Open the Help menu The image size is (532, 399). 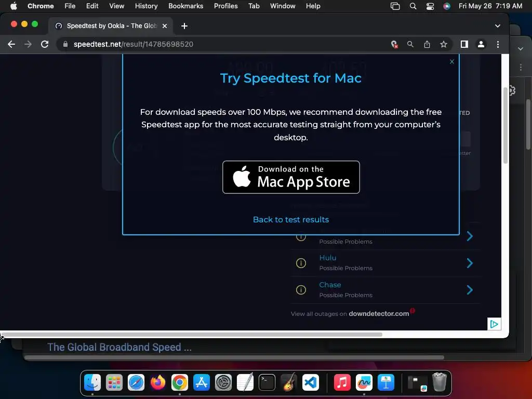pos(313,6)
